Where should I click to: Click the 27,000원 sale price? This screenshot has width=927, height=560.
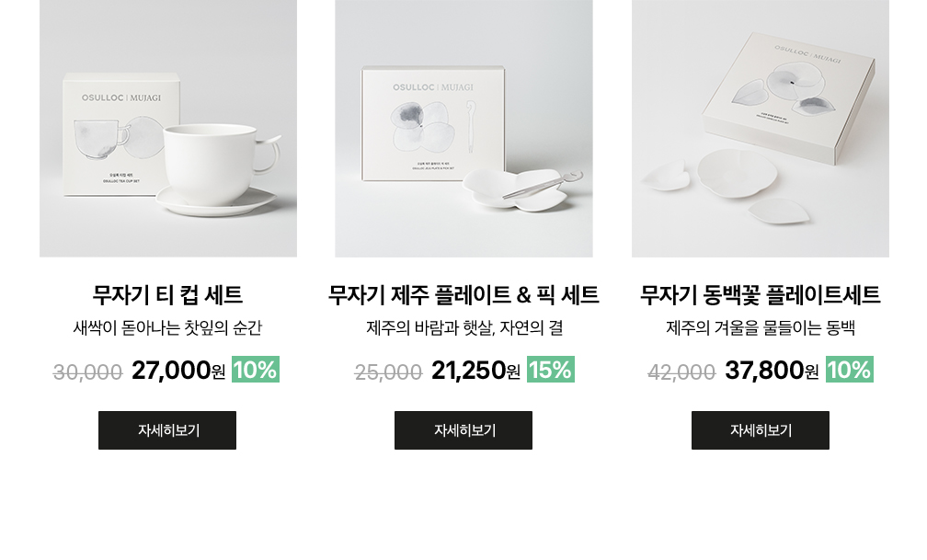tap(178, 371)
